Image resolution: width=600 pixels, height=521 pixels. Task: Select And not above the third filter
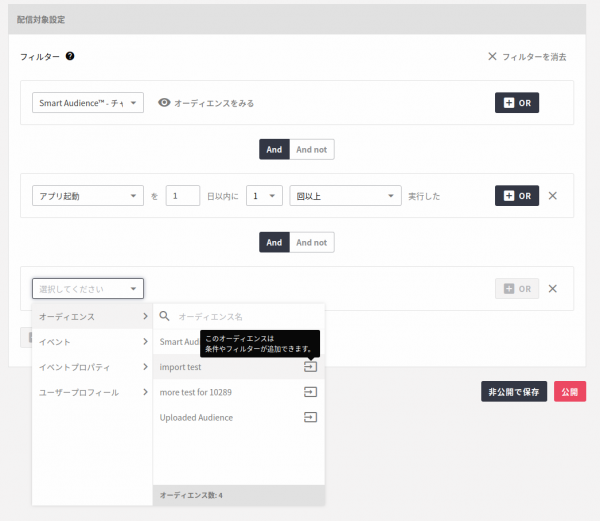[x=311, y=242]
